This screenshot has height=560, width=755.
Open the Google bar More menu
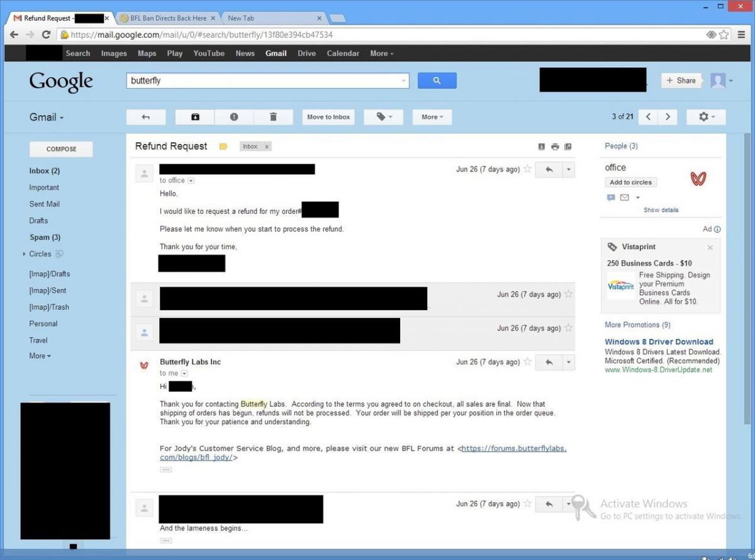point(382,53)
